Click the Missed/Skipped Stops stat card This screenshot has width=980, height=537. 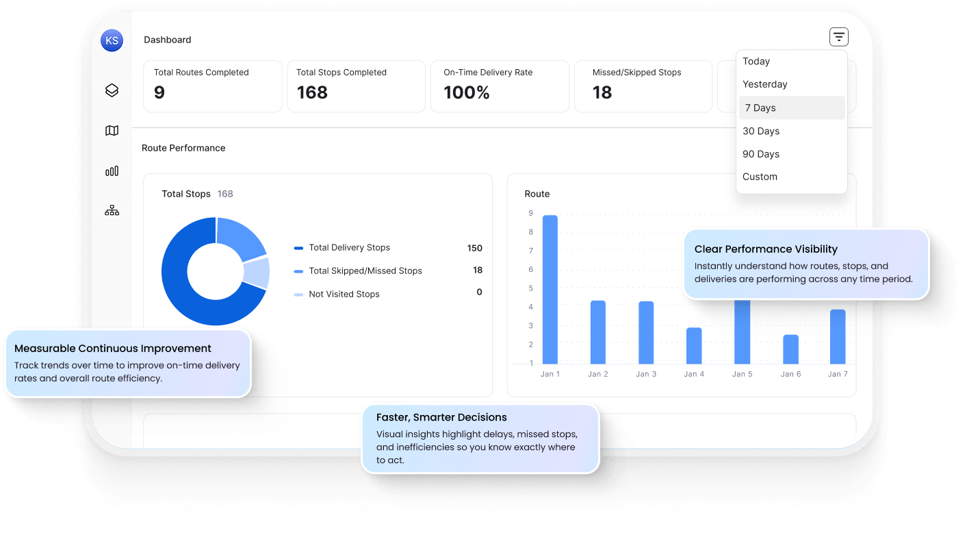643,86
